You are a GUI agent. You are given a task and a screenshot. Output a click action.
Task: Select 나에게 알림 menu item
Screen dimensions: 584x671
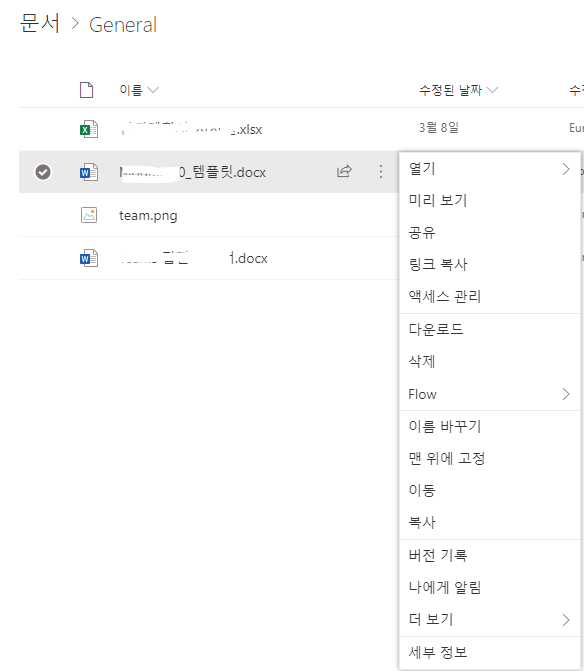pos(490,587)
